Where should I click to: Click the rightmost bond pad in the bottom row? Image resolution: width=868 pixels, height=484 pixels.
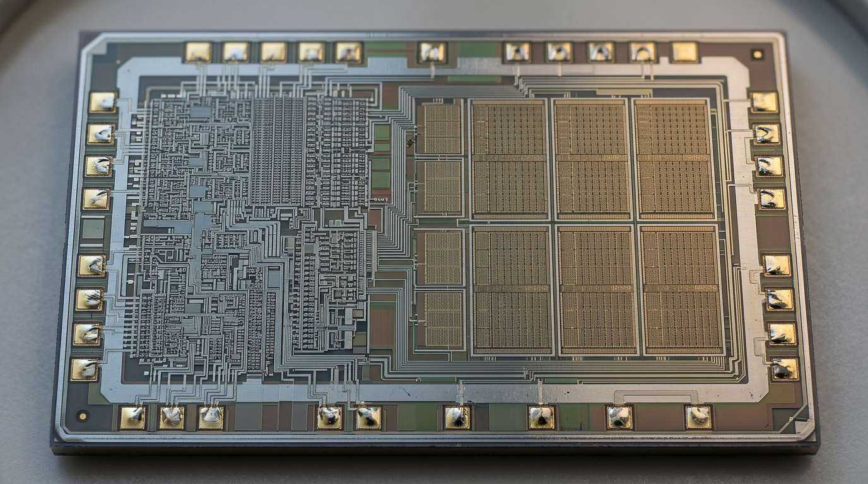[698, 417]
